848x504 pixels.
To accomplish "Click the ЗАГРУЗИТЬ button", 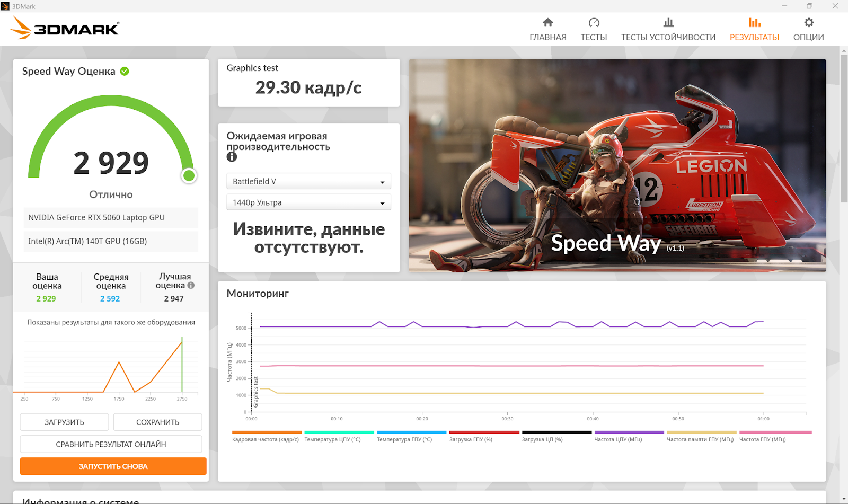I will 64,422.
